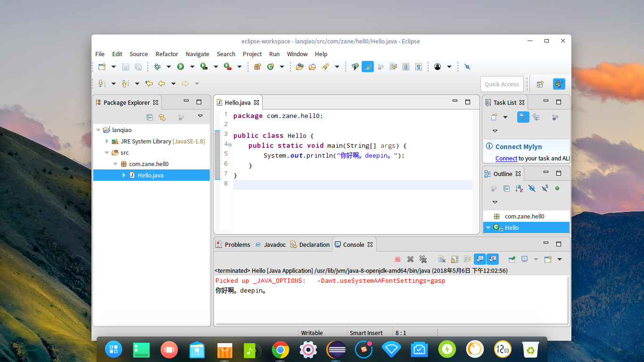
Task: Pin the Console view
Action: click(512, 259)
